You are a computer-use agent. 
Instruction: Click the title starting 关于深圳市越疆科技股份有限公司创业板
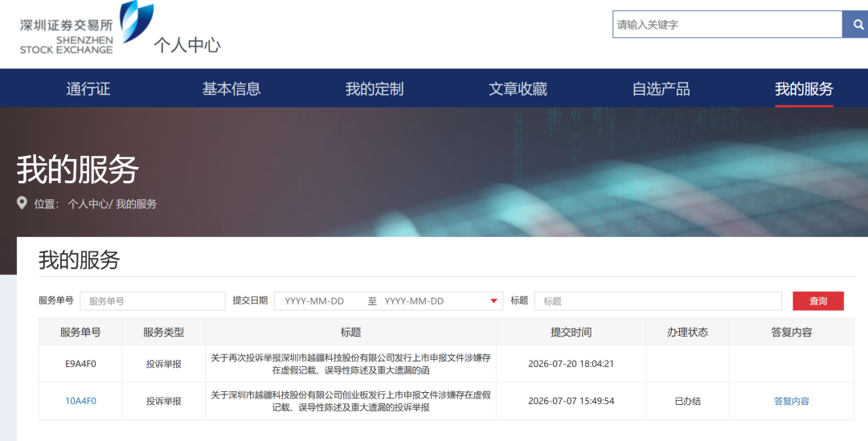coord(351,401)
